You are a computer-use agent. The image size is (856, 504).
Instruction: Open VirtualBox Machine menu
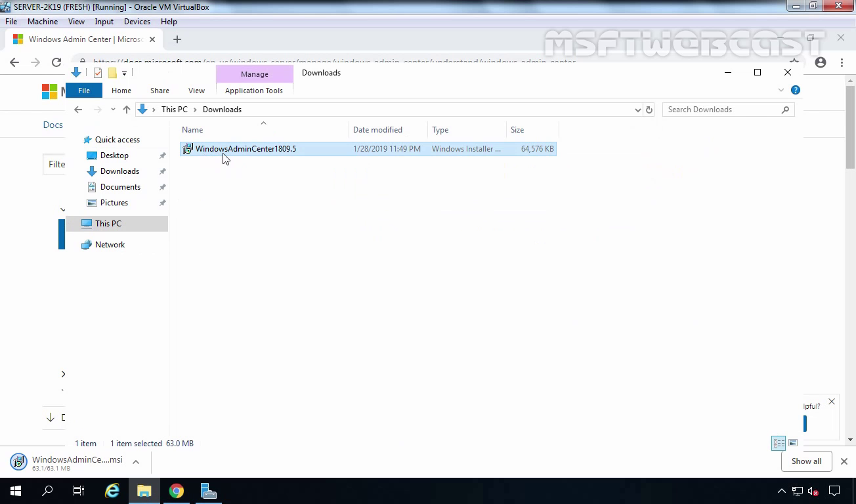(x=43, y=22)
